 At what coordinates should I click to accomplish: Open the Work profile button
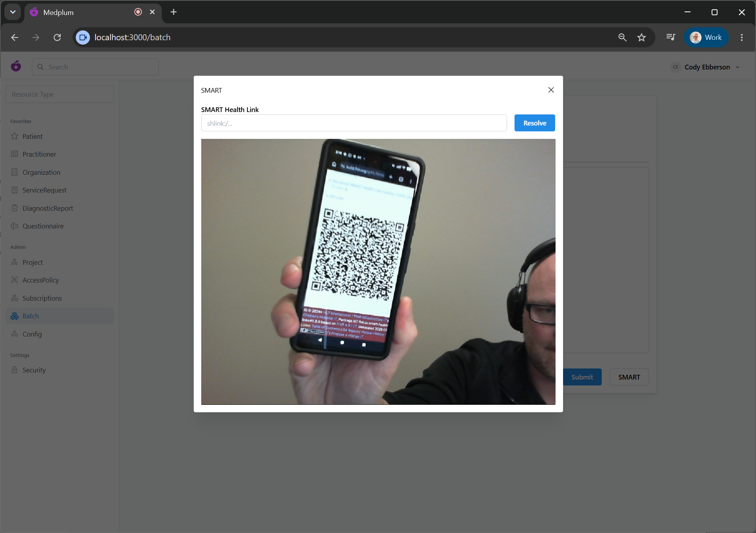click(706, 37)
